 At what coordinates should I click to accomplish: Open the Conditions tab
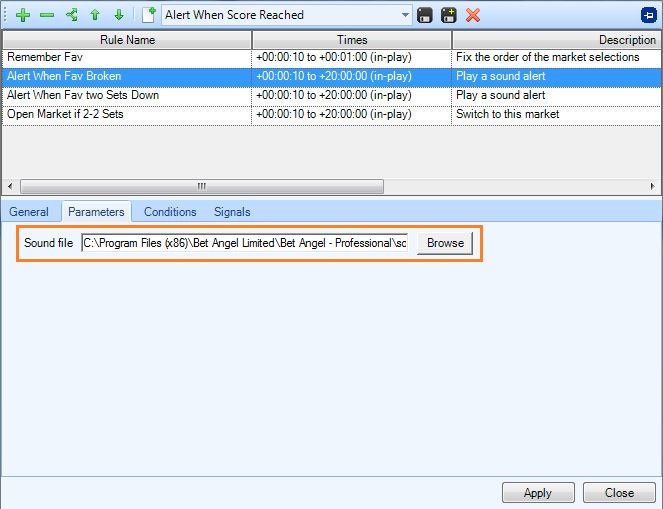coord(170,212)
